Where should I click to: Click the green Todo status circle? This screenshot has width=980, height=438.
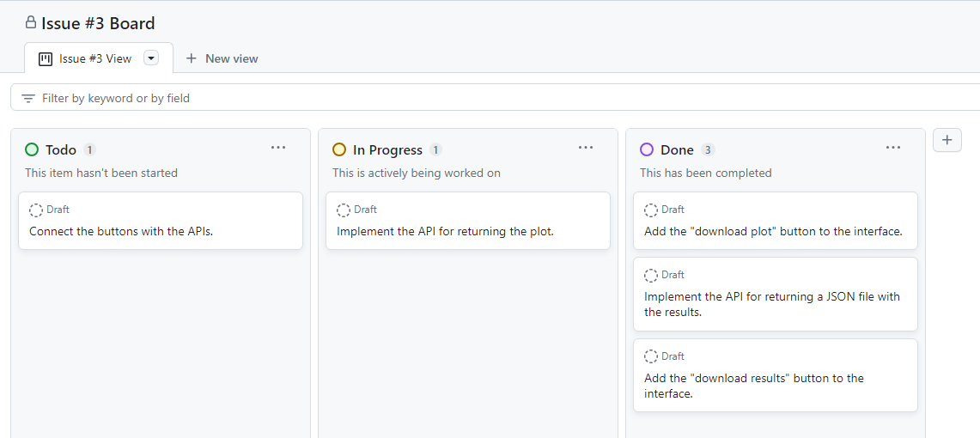pyautogui.click(x=32, y=149)
